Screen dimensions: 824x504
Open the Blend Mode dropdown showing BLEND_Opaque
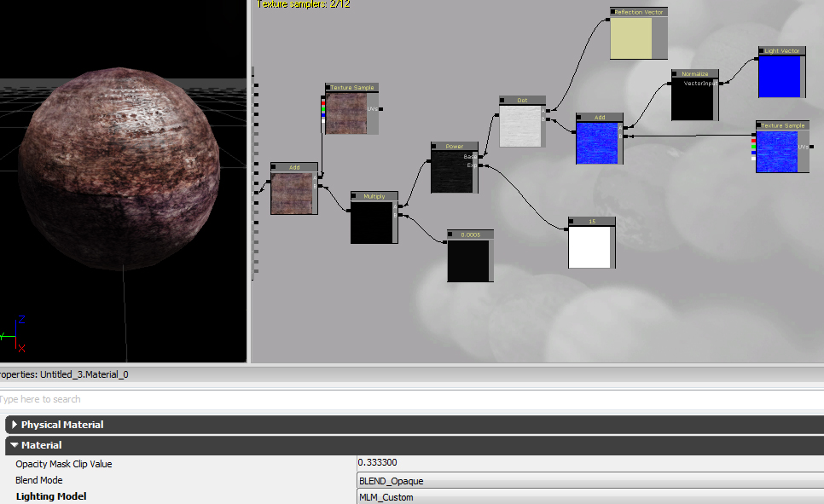(590, 481)
